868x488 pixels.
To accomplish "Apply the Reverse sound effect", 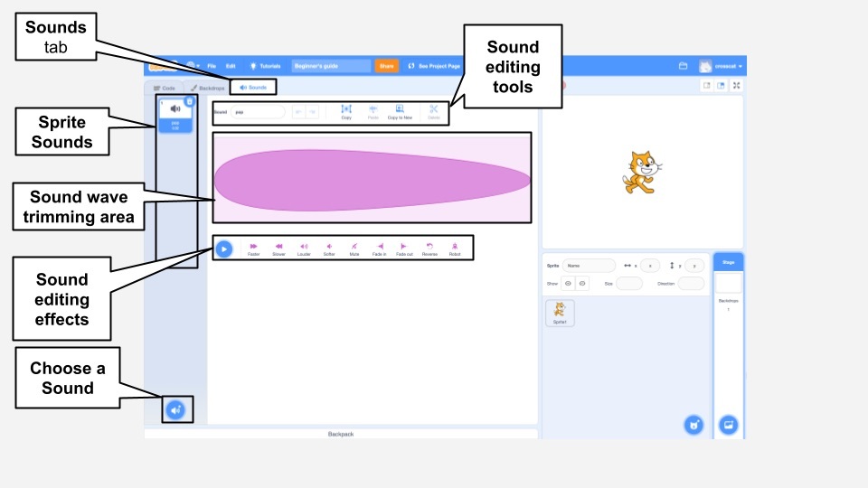I will tap(429, 249).
